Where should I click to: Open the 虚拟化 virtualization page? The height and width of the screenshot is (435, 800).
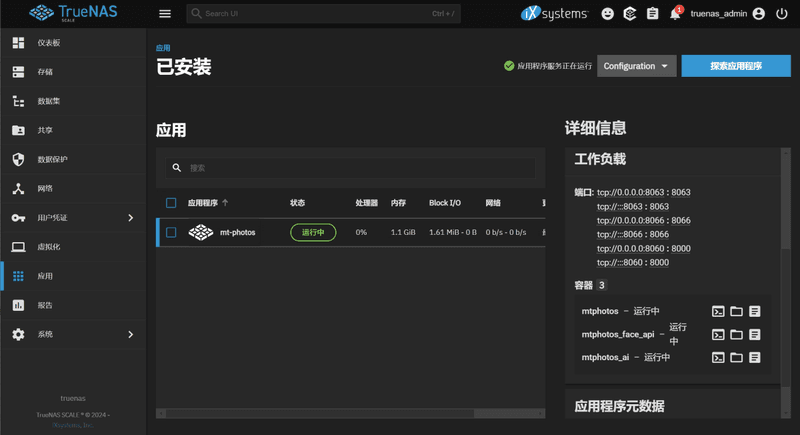(73, 247)
